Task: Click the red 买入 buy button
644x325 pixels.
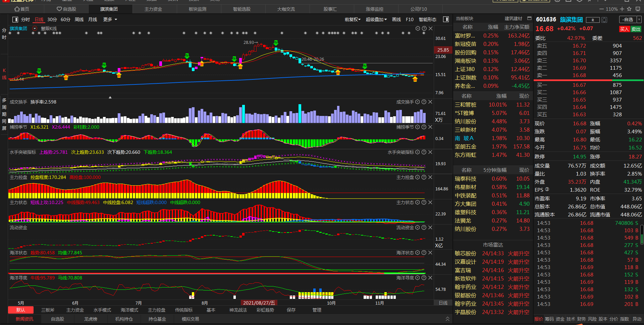Action: (624, 29)
